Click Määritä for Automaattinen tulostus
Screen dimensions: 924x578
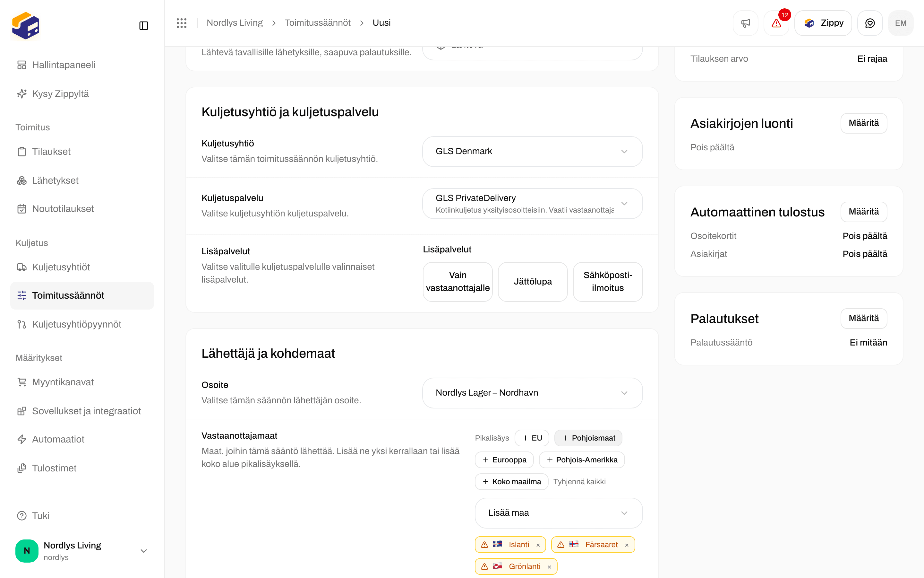tap(864, 212)
